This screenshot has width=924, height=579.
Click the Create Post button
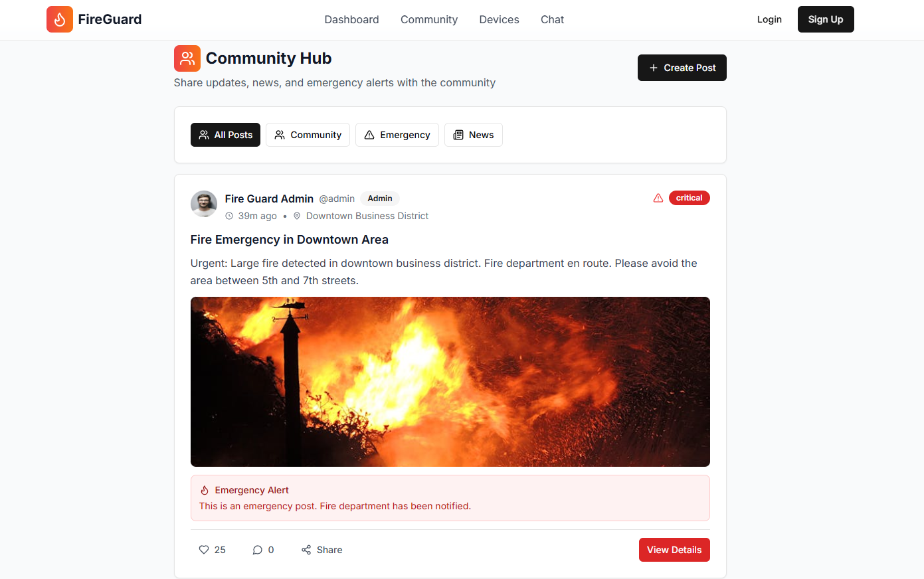(682, 68)
